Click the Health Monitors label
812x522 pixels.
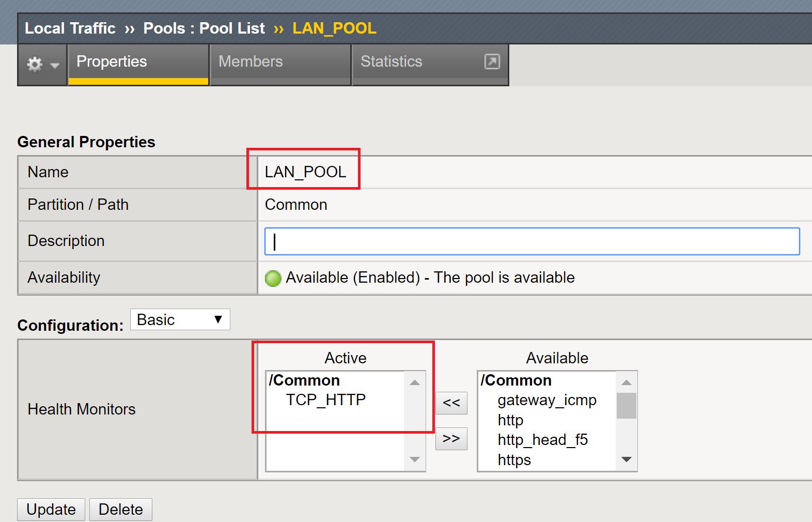coord(82,409)
